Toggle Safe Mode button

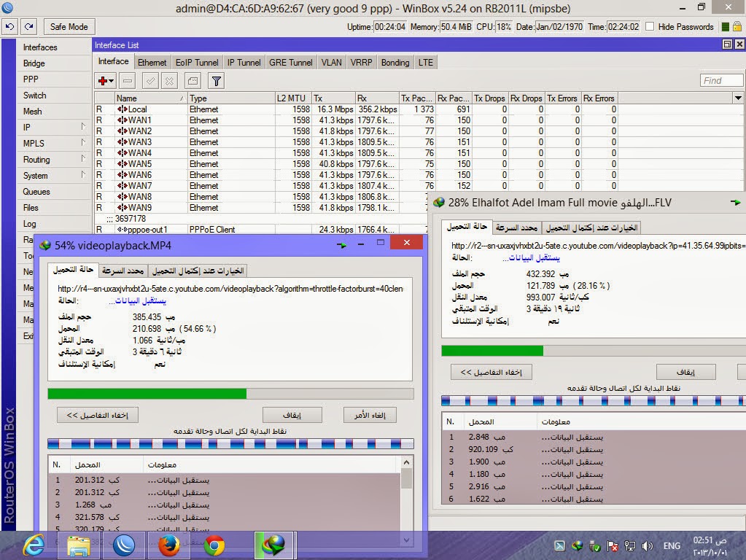(x=69, y=27)
